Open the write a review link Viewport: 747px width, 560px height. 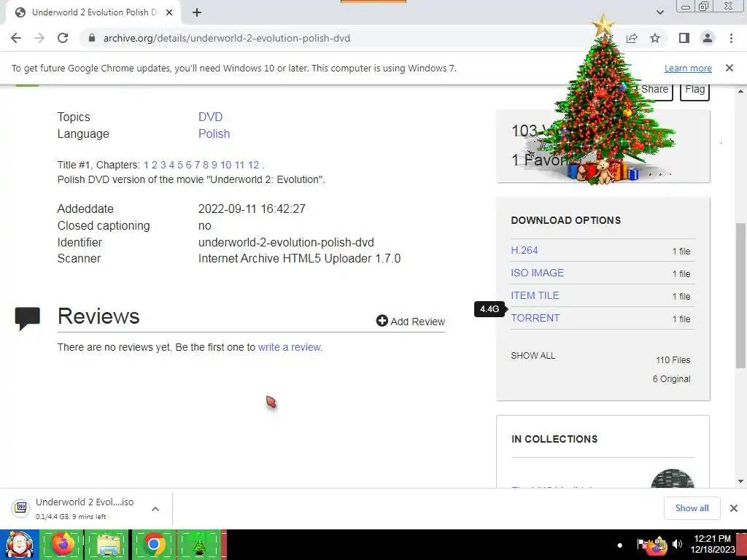(290, 347)
